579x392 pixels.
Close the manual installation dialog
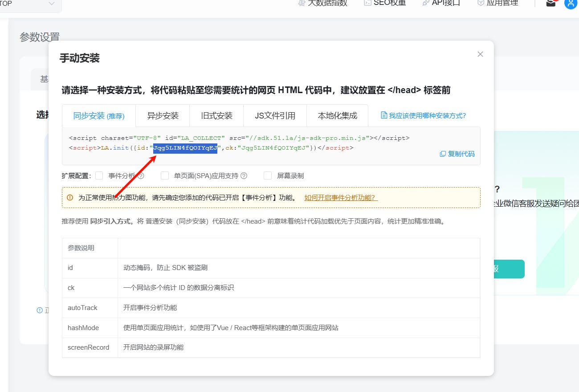480,54
